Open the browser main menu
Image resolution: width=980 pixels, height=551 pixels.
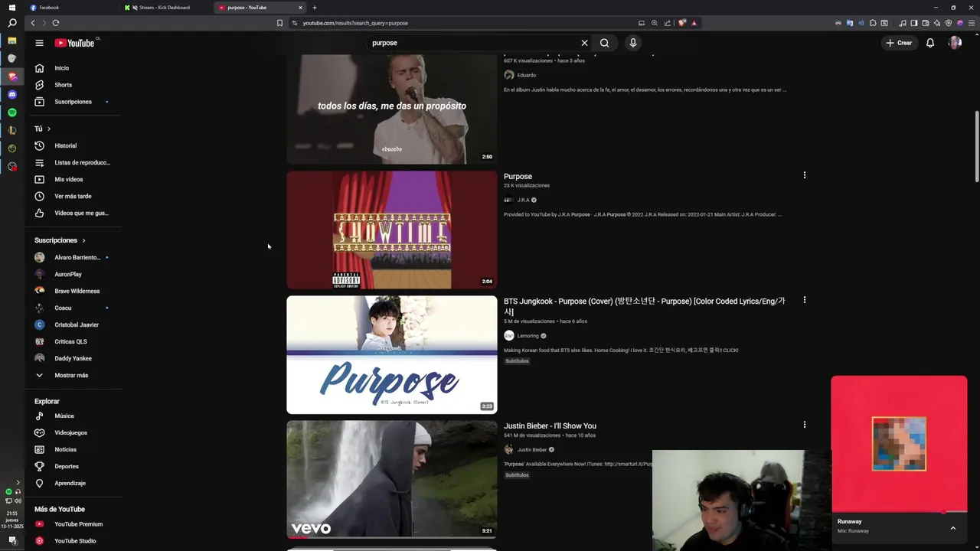pos(972,23)
